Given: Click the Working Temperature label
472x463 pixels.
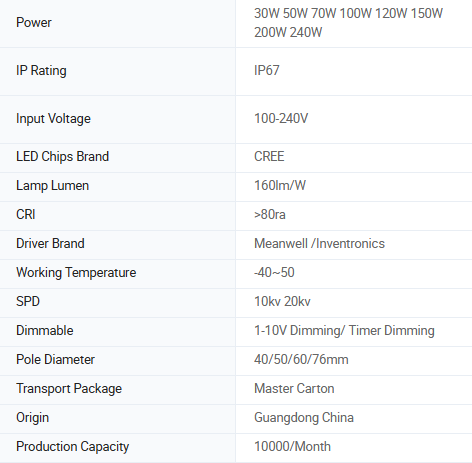Looking at the screenshot, I should (76, 273).
